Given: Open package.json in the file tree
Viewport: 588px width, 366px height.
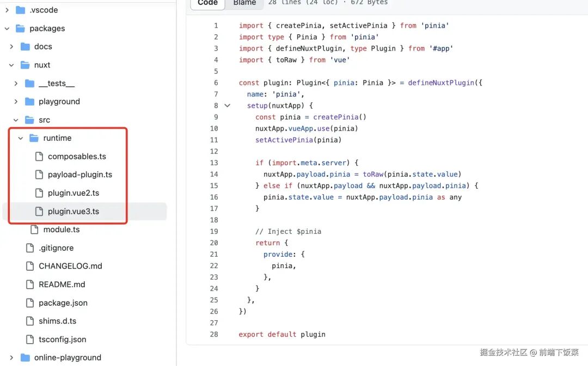Looking at the screenshot, I should [63, 303].
